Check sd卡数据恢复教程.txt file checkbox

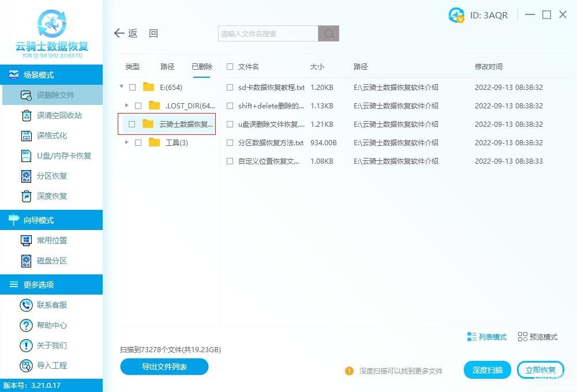tap(230, 87)
